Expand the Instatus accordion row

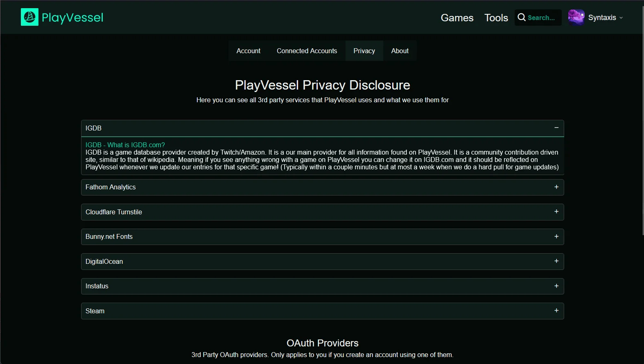tap(323, 286)
